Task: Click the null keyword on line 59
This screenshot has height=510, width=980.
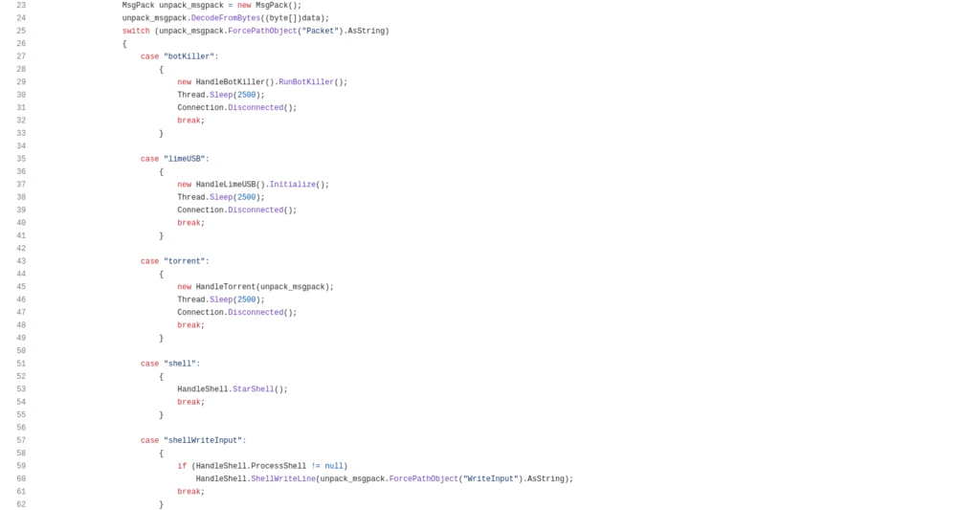Action: tap(334, 466)
